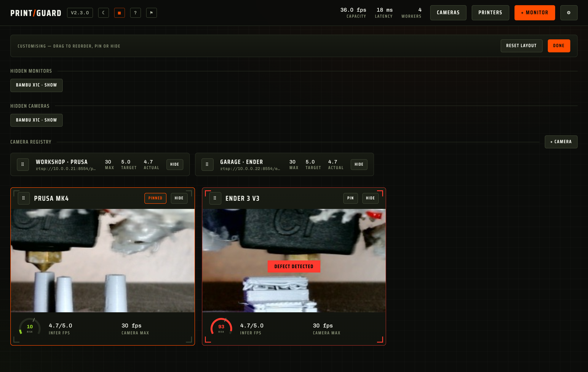Image resolution: width=588 pixels, height=372 pixels.
Task: Click Ender 3 V3 camera feed
Action: (294, 260)
